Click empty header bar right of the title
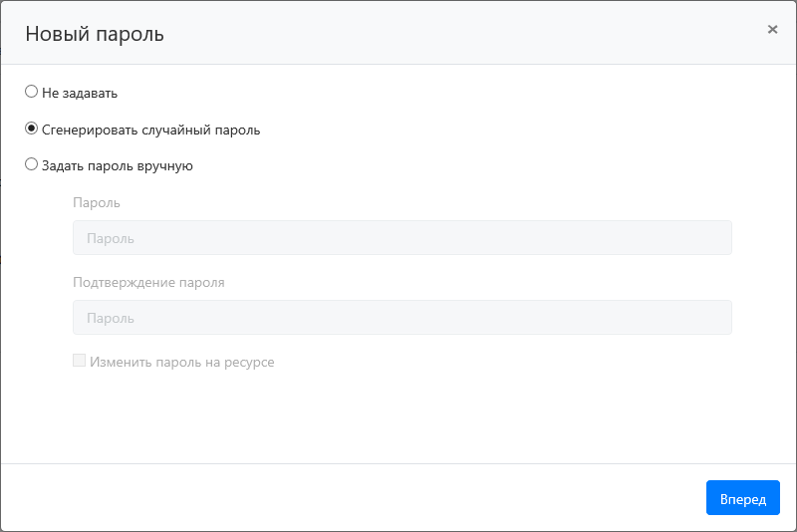The width and height of the screenshot is (797, 532). tap(448, 34)
